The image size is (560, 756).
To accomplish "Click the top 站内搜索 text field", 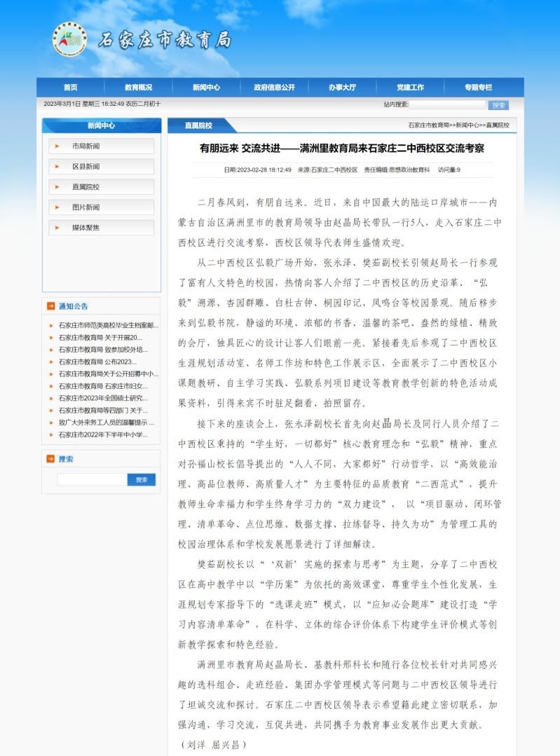I will click(x=447, y=104).
